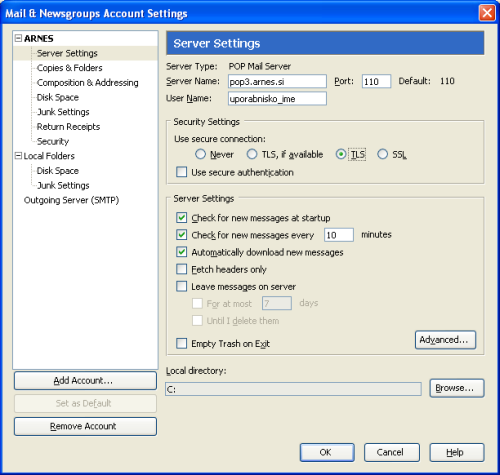Click the Port number field
Image resolution: width=500 pixels, height=475 pixels.
point(376,81)
